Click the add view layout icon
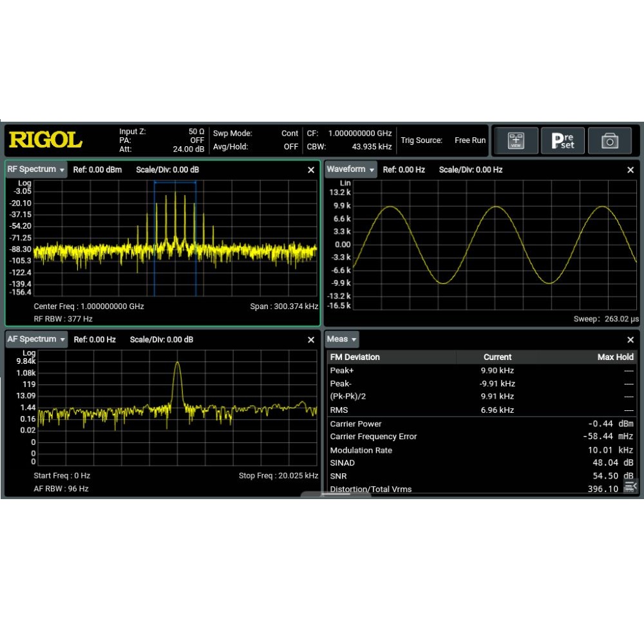Screen dimensions: 644x644 click(x=515, y=140)
